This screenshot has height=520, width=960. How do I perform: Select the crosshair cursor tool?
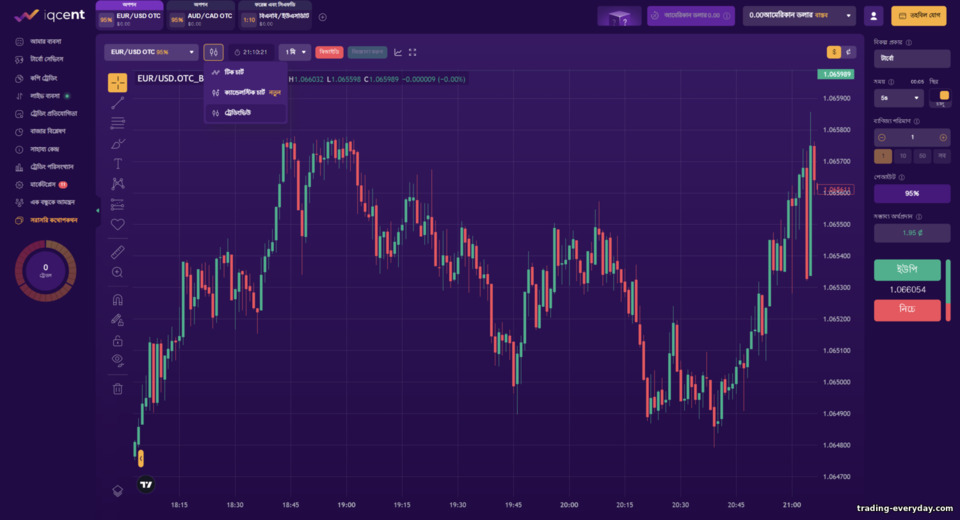[118, 82]
